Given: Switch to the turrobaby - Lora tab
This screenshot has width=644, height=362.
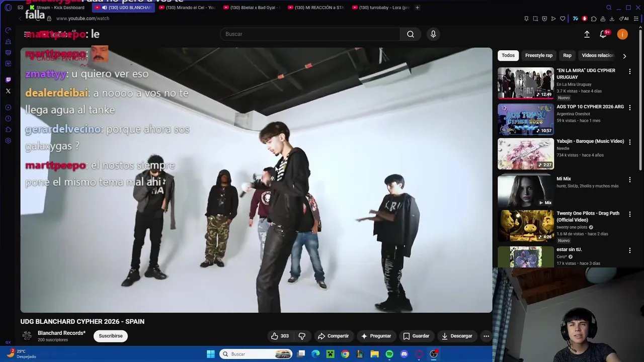Looking at the screenshot, I should (380, 8).
